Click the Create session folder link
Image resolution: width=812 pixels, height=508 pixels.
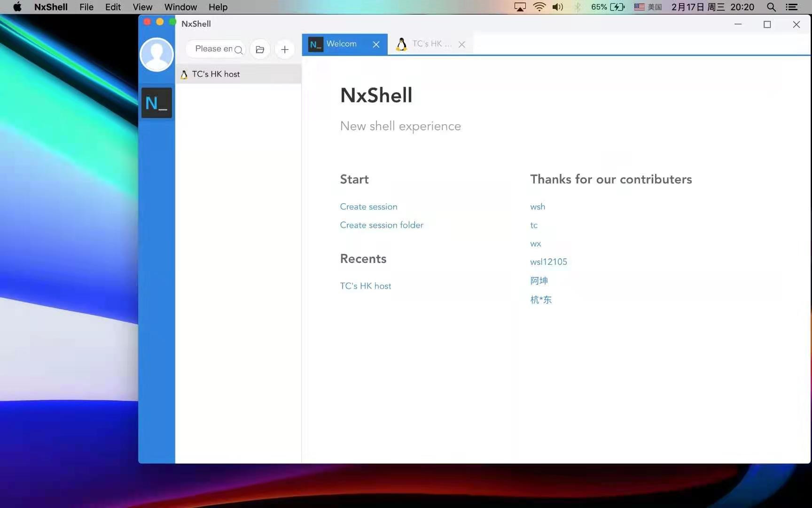click(x=382, y=225)
